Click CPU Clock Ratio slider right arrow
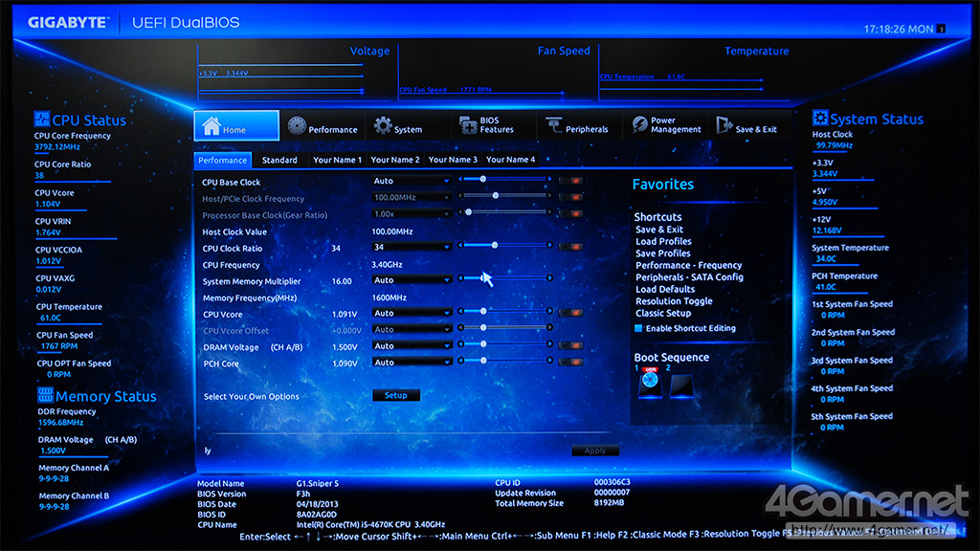 550,246
